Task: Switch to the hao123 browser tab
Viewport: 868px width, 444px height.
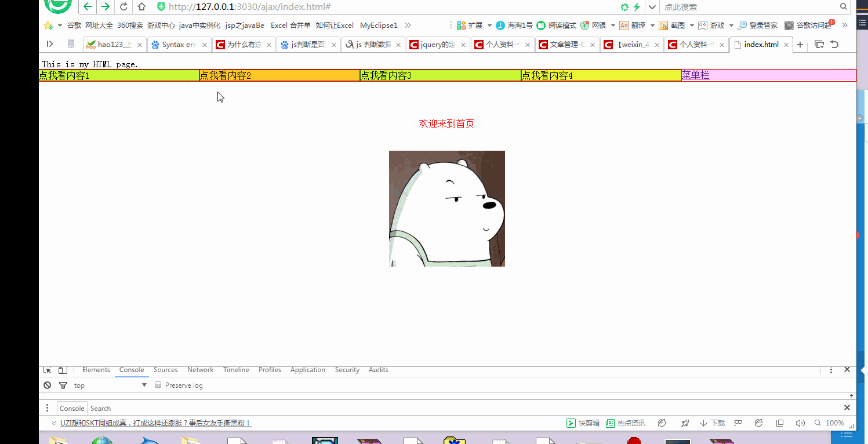Action: click(x=114, y=45)
